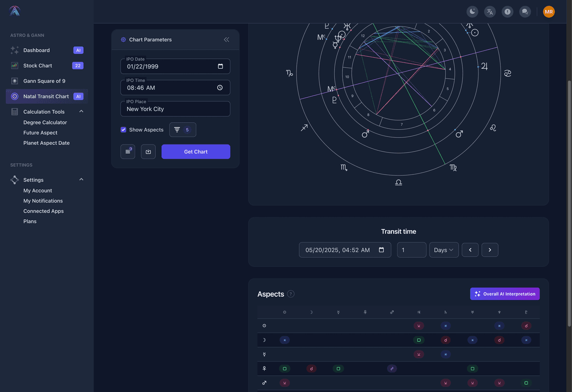572x392 pixels.
Task: Uncheck the Show Aspects checkbox
Action: (x=123, y=129)
